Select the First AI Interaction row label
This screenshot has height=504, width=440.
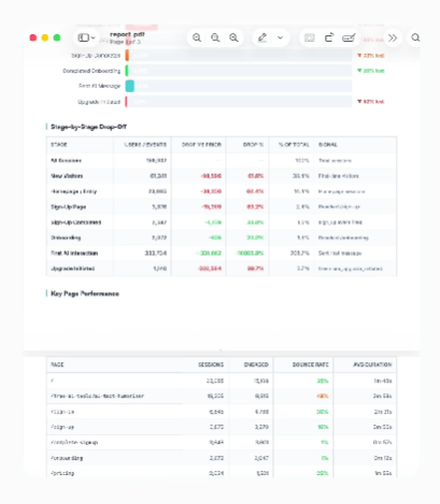[74, 253]
